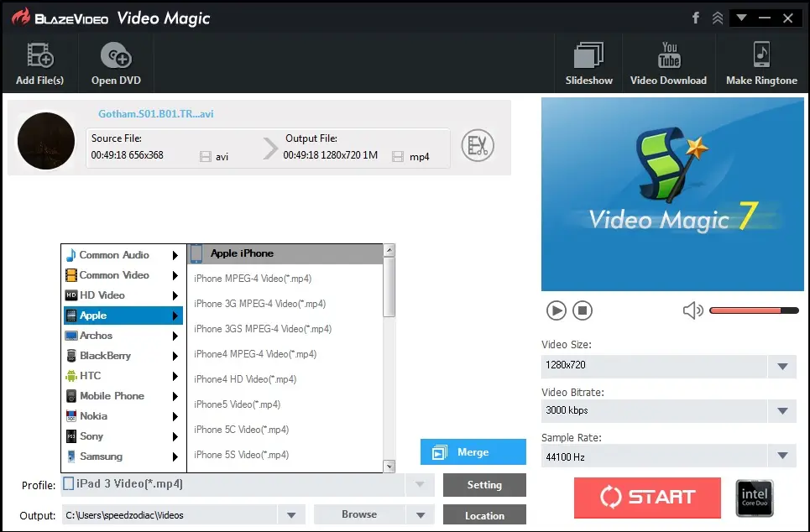Expand the Sample Rate dropdown
Screen dimensions: 810x532
point(782,456)
